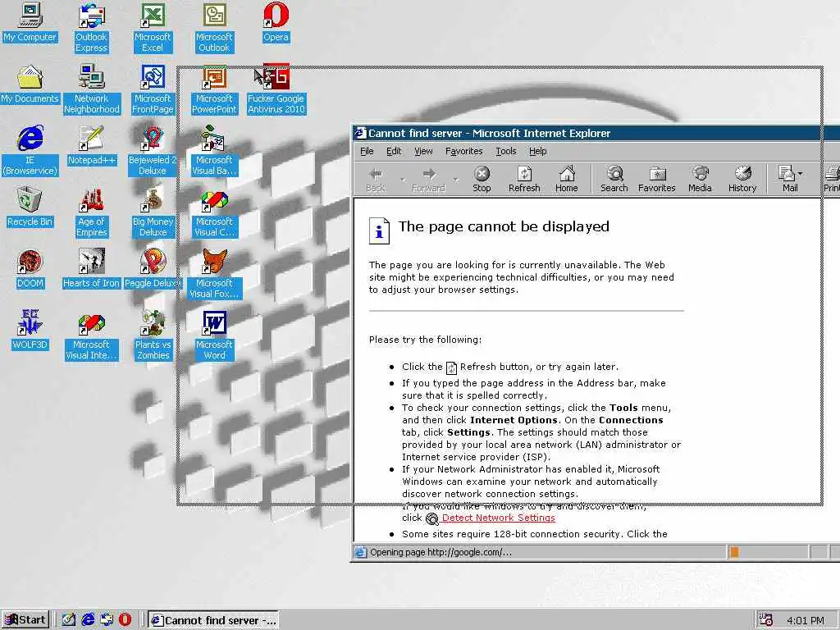The width and height of the screenshot is (840, 630).
Task: Click the Mail toolbar button
Action: coord(787,180)
